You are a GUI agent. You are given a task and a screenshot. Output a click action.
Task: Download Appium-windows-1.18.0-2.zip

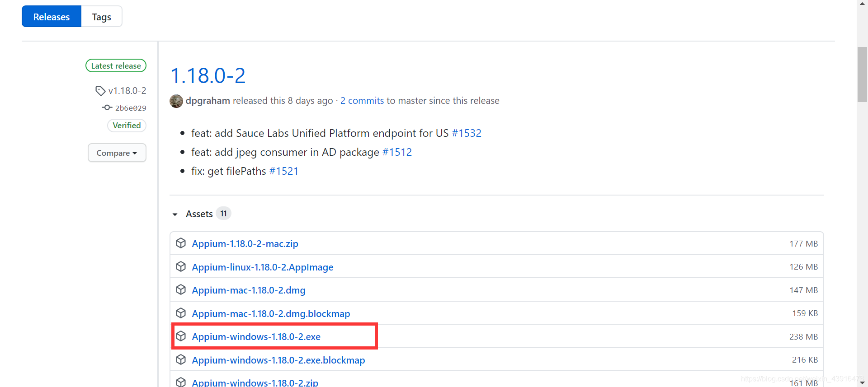pos(255,382)
